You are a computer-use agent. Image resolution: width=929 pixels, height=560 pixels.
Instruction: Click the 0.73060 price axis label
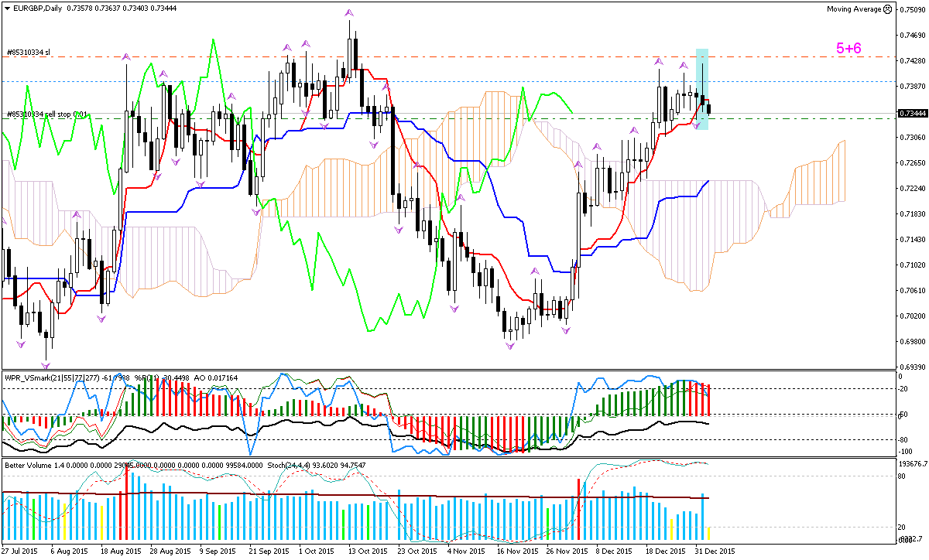(912, 137)
